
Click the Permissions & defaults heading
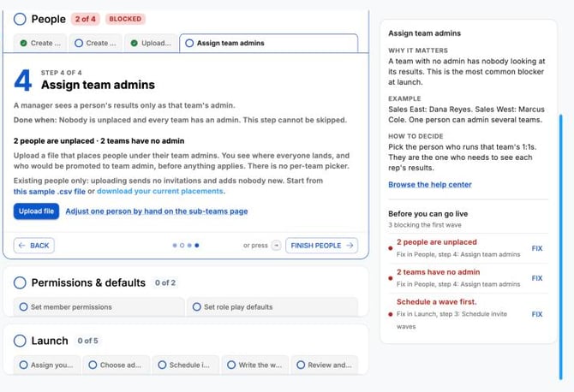pyautogui.click(x=88, y=282)
